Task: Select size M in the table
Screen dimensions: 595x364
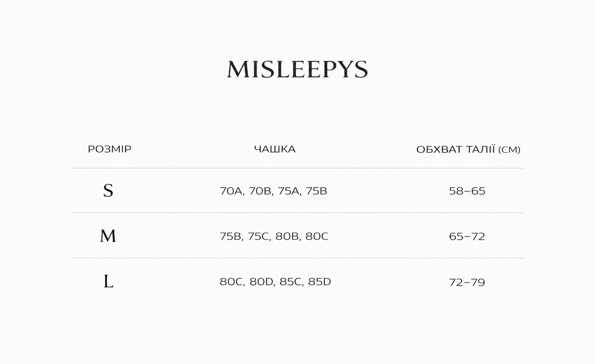Action: pos(108,236)
